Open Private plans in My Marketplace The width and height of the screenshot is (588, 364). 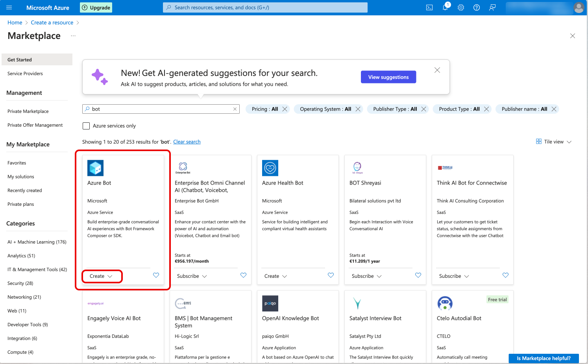pyautogui.click(x=21, y=204)
